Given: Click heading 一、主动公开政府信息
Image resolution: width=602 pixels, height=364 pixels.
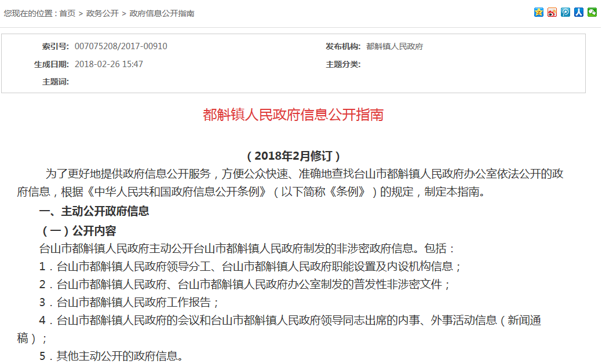Looking at the screenshot, I should click(x=94, y=211).
